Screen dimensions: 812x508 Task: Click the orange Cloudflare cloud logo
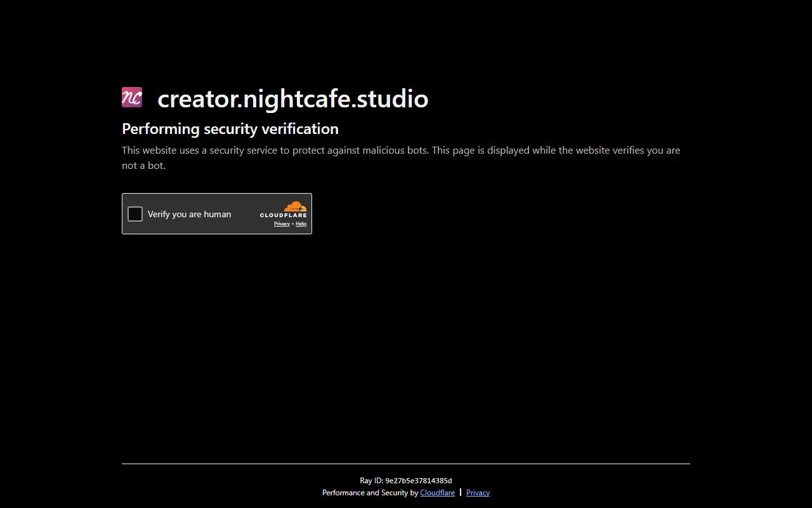coord(295,206)
